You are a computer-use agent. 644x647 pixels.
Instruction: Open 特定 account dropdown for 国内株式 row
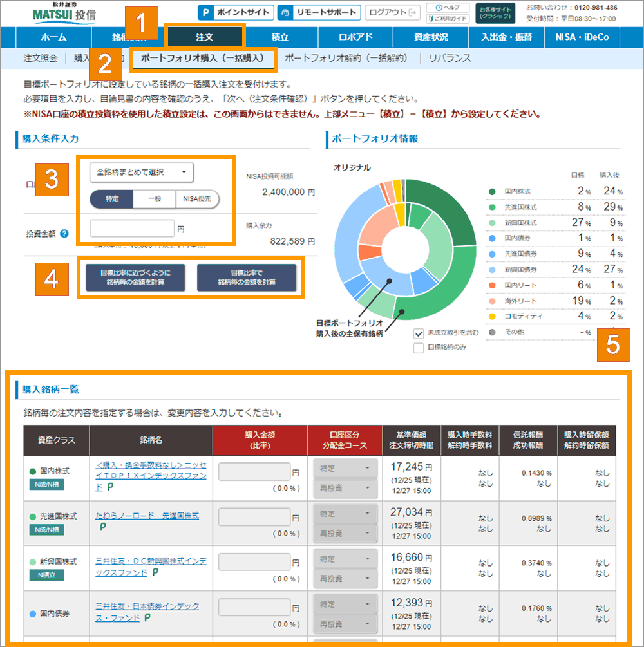tap(345, 468)
